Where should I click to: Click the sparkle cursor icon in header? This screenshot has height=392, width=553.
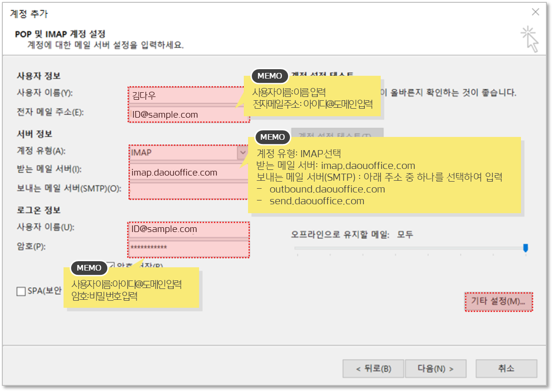(x=529, y=39)
